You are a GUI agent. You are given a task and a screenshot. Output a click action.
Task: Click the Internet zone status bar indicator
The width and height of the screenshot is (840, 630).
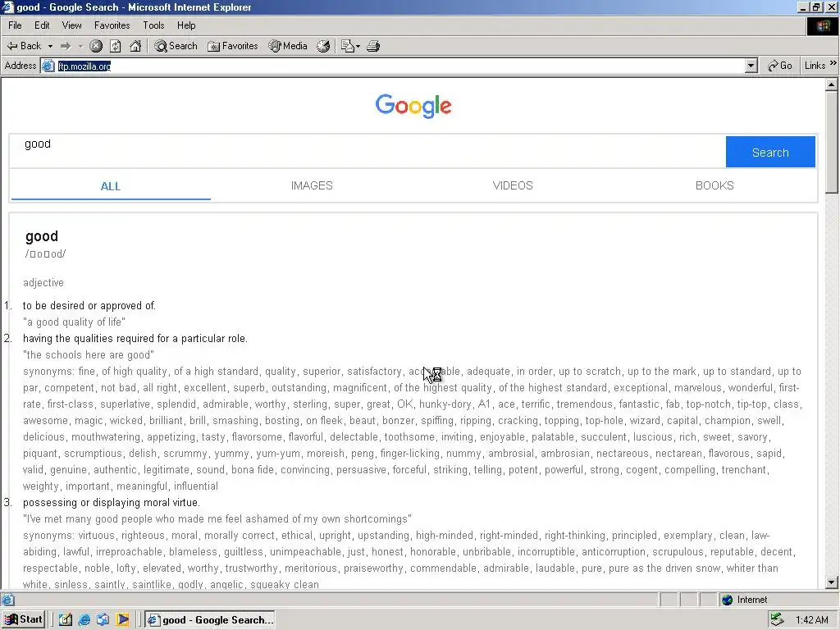[746, 600]
